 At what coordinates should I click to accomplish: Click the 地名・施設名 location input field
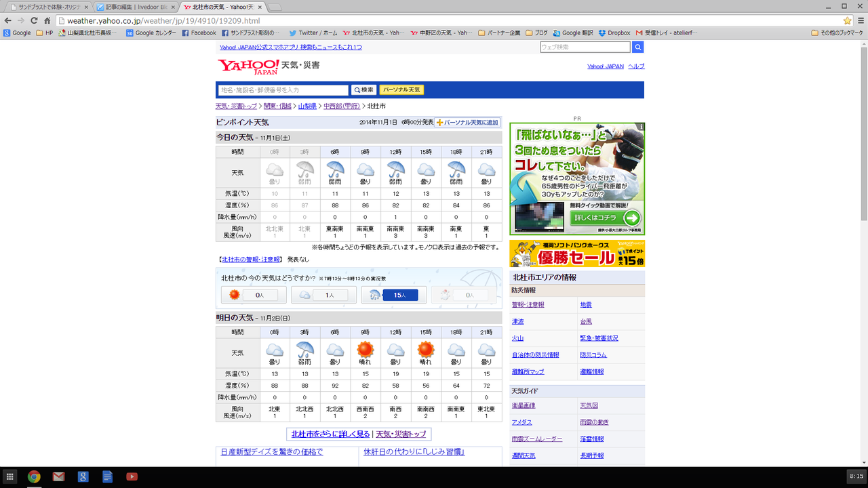pos(283,90)
